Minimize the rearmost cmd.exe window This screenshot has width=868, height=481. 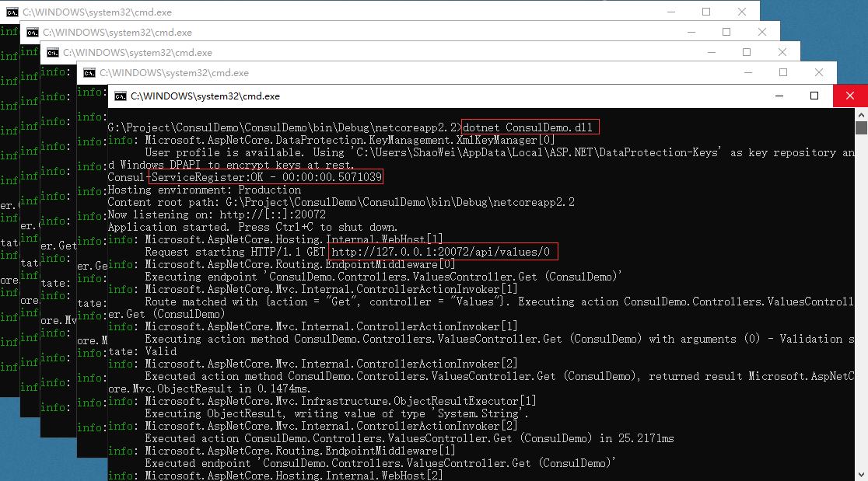pos(667,12)
